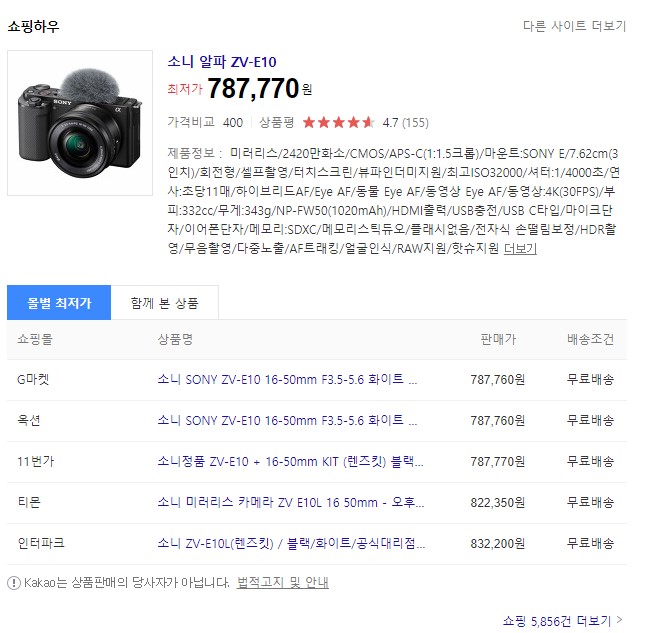Open G마켓 listing for ZV-E10 화이트
Viewport: 653px width, 633px height.
(287, 379)
